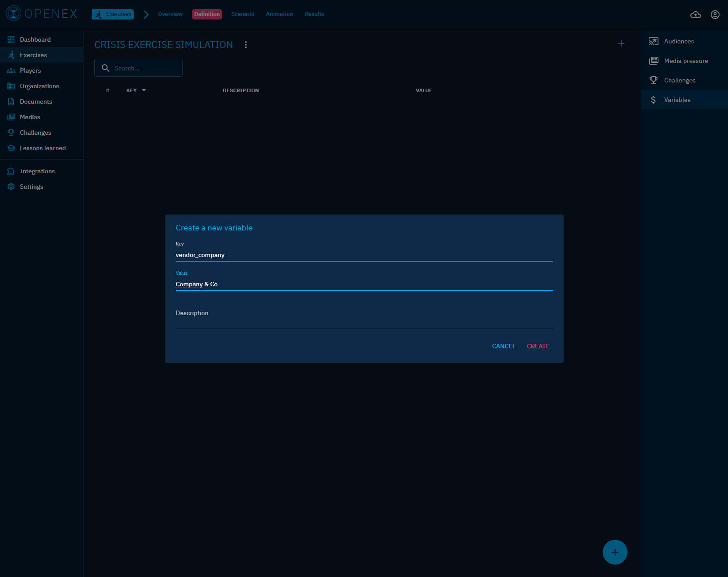Click the three-dot menu beside exercise title

pyautogui.click(x=246, y=45)
